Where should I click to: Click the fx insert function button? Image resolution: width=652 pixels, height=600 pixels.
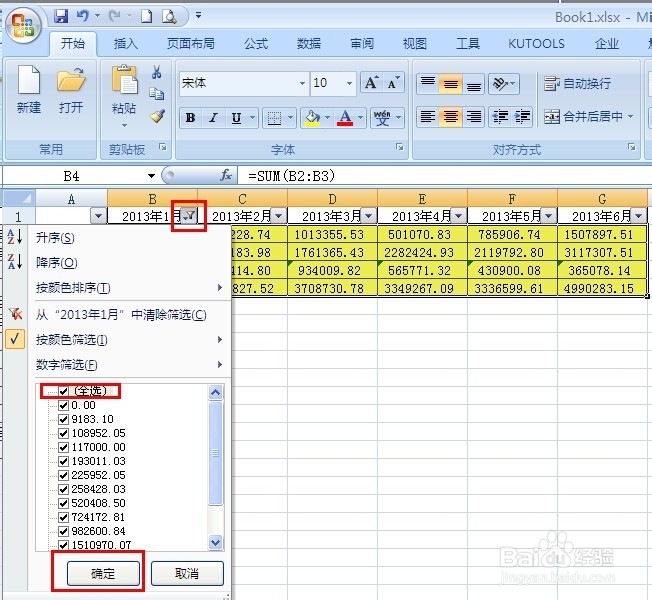226,175
